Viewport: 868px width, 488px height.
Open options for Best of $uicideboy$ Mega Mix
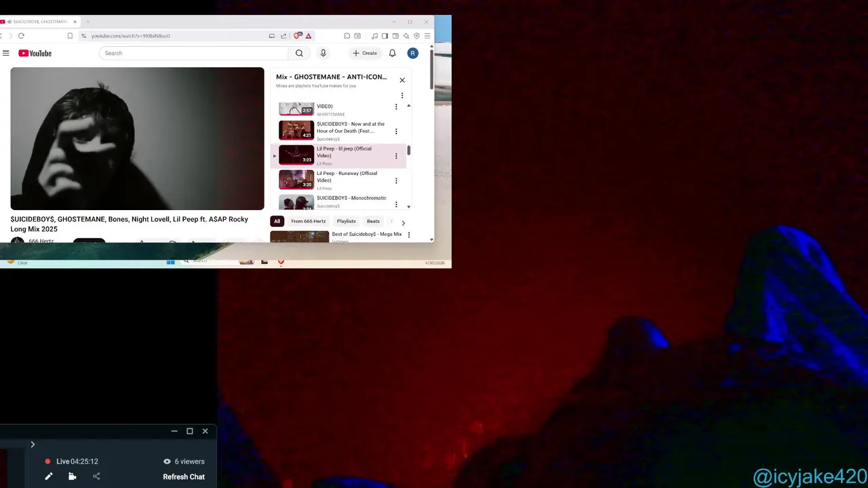pyautogui.click(x=408, y=235)
